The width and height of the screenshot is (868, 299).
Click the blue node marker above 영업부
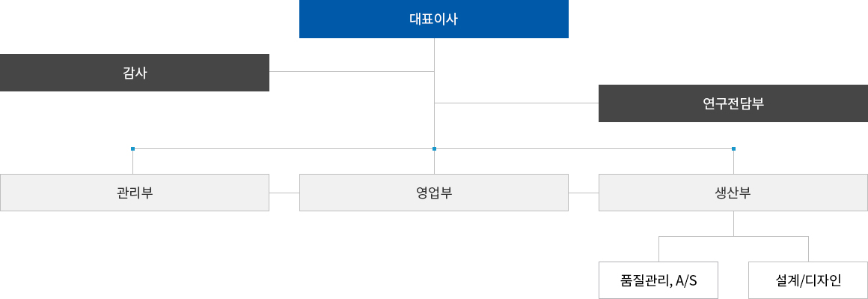[434, 148]
